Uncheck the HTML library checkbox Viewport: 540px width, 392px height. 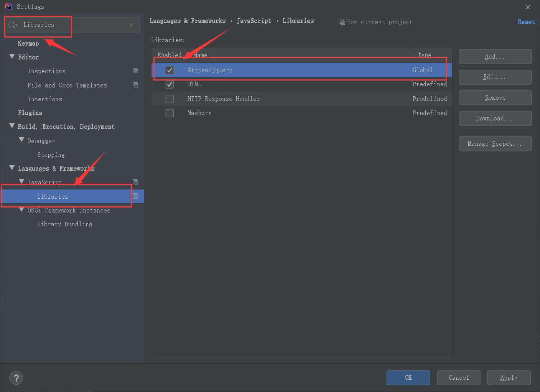[170, 84]
